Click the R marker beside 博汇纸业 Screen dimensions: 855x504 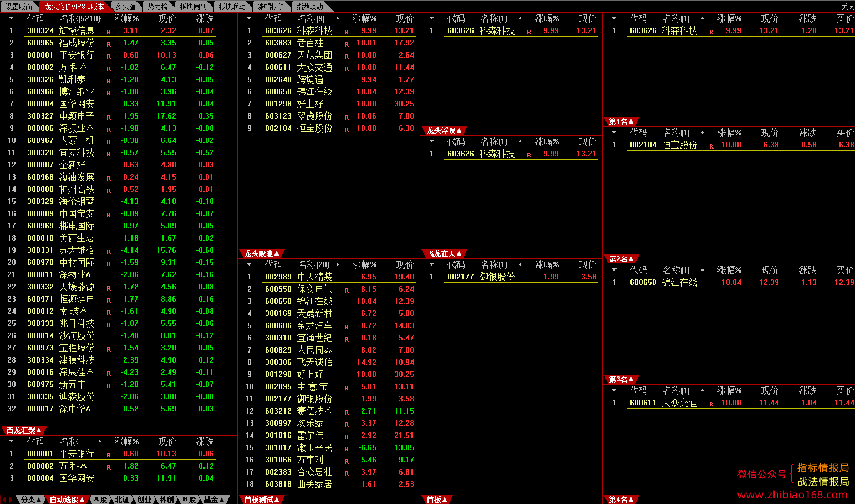pyautogui.click(x=109, y=93)
